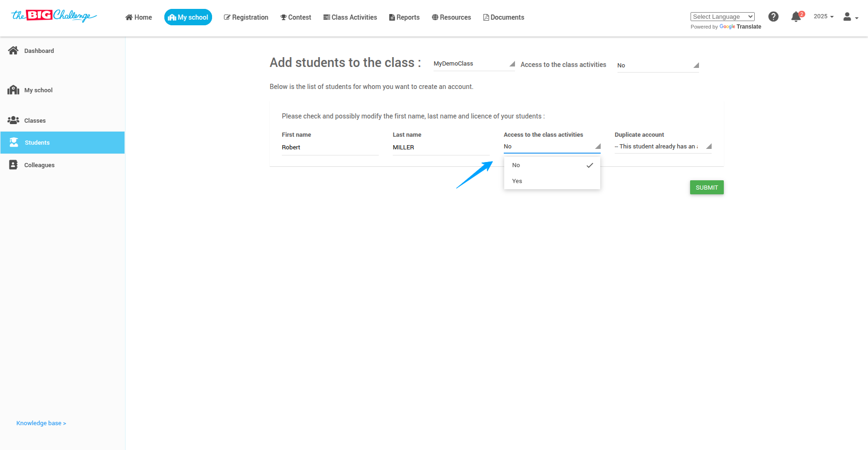The image size is (868, 450).
Task: Click The Big Challenge logo
Action: (54, 16)
